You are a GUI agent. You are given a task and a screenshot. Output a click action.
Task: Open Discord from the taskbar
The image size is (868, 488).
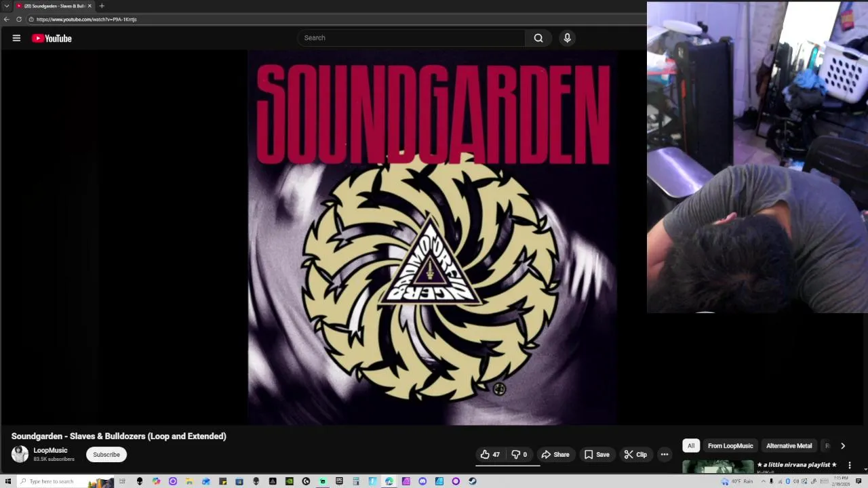pos(422,481)
